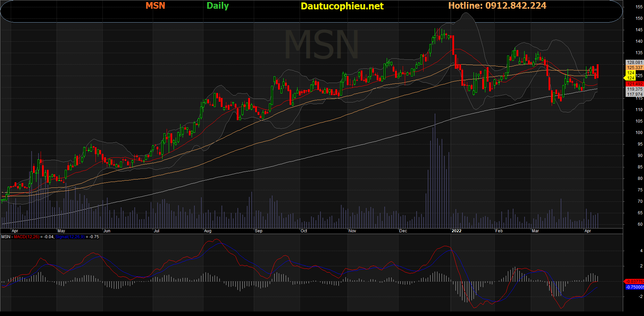Click the MSN ticker symbol in header
This screenshot has width=644, height=316.
155,6
